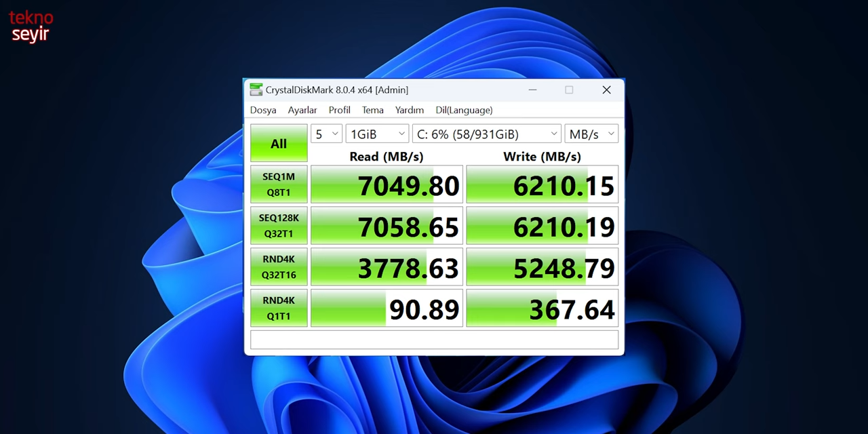Image resolution: width=868 pixels, height=434 pixels.
Task: Run all benchmarks with the All button
Action: pyautogui.click(x=279, y=143)
